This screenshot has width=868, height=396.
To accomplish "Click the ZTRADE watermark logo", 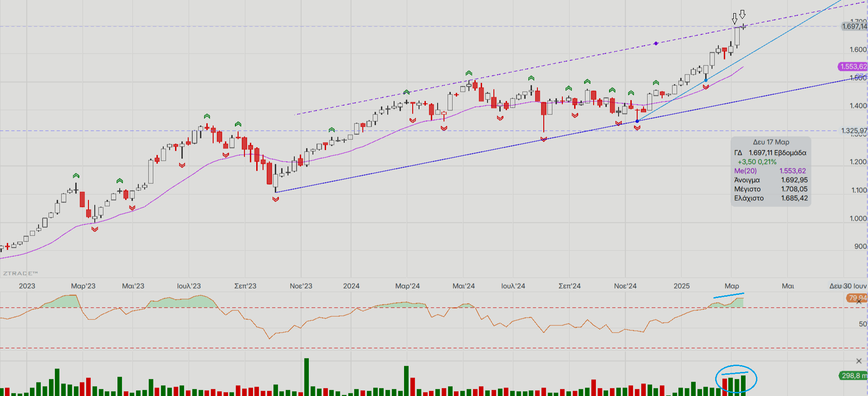I will click(x=20, y=274).
